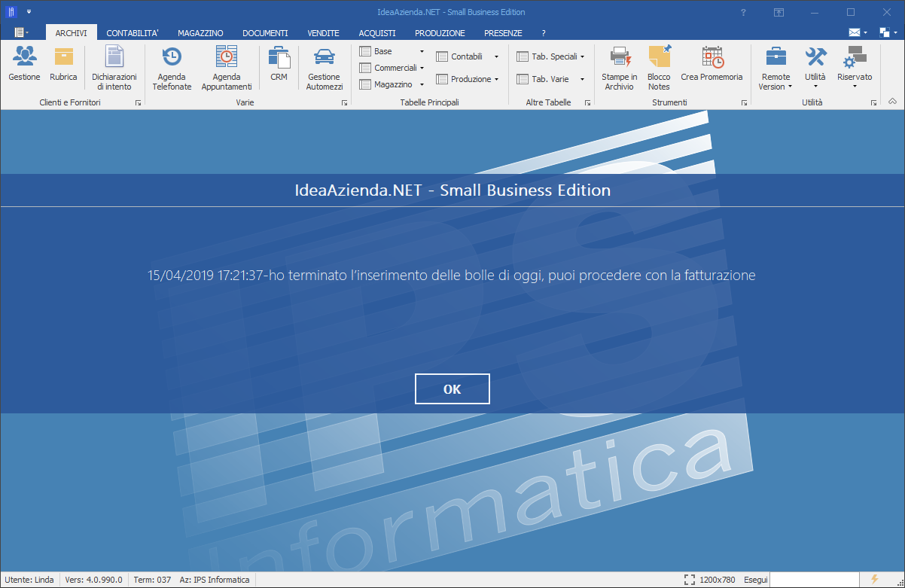Confirm the message with OK
This screenshot has height=588, width=905.
[x=452, y=388]
